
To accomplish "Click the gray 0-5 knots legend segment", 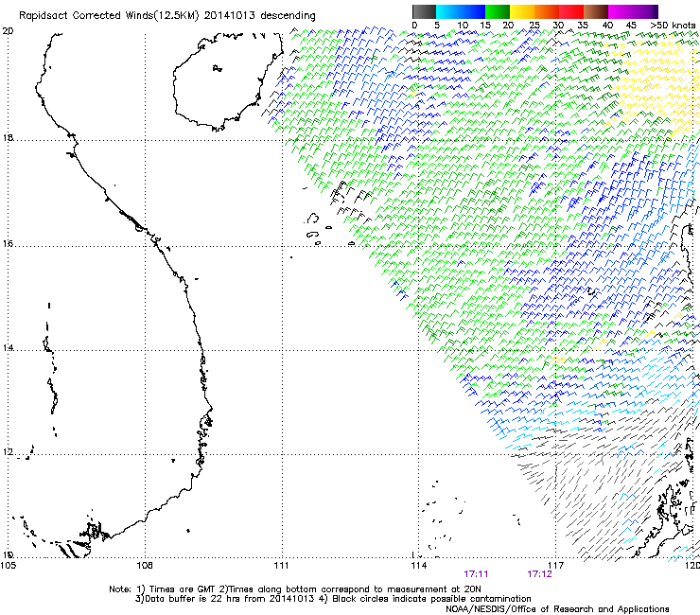I will pos(424,11).
